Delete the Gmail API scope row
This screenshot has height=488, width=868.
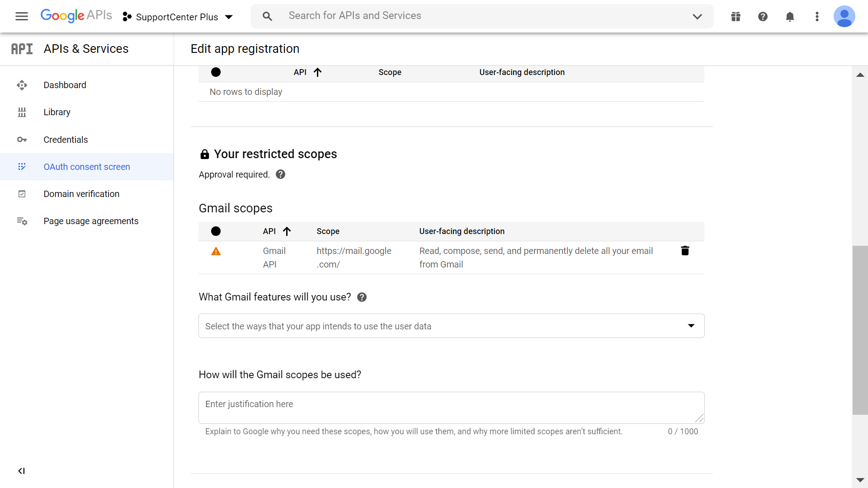point(685,251)
